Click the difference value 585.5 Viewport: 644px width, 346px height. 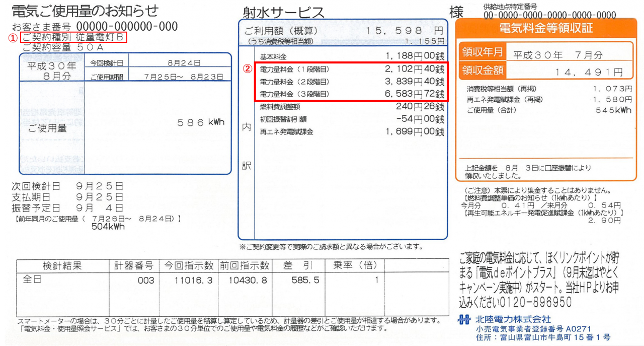[305, 281]
